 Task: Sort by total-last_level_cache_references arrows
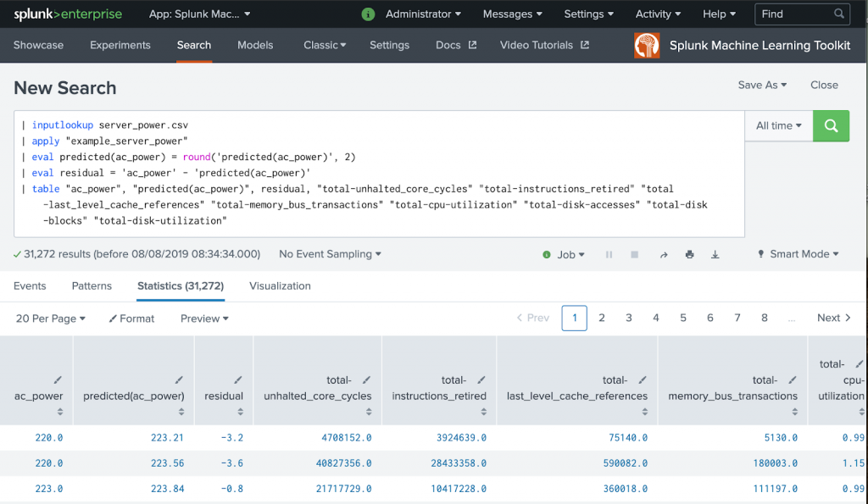tap(645, 413)
